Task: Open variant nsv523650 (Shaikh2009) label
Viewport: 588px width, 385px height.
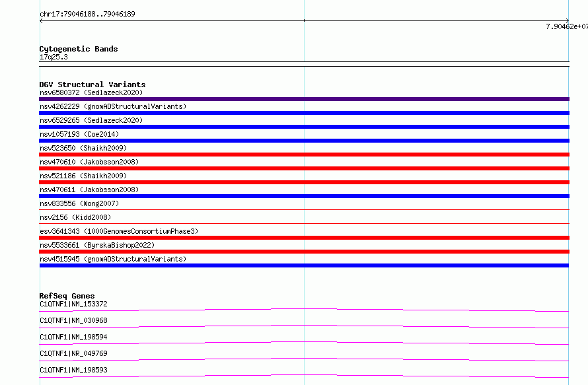Action: click(83, 148)
